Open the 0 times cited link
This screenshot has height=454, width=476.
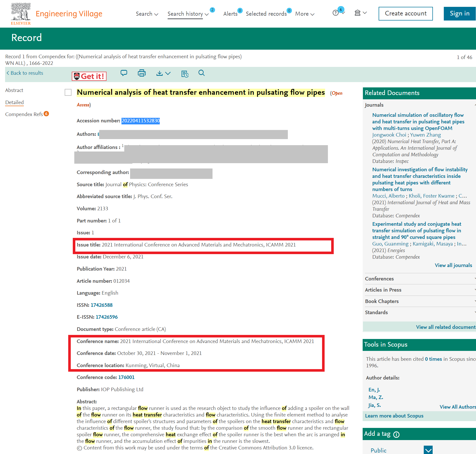pyautogui.click(x=433, y=359)
